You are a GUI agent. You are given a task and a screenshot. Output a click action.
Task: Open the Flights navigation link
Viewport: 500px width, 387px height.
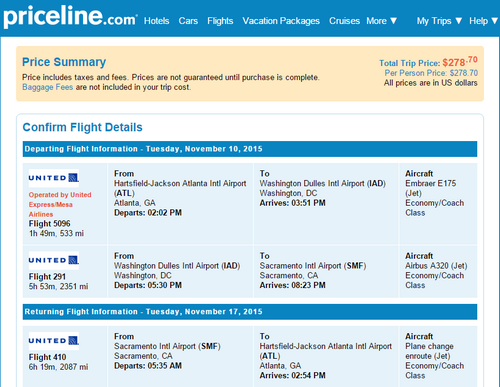click(220, 21)
